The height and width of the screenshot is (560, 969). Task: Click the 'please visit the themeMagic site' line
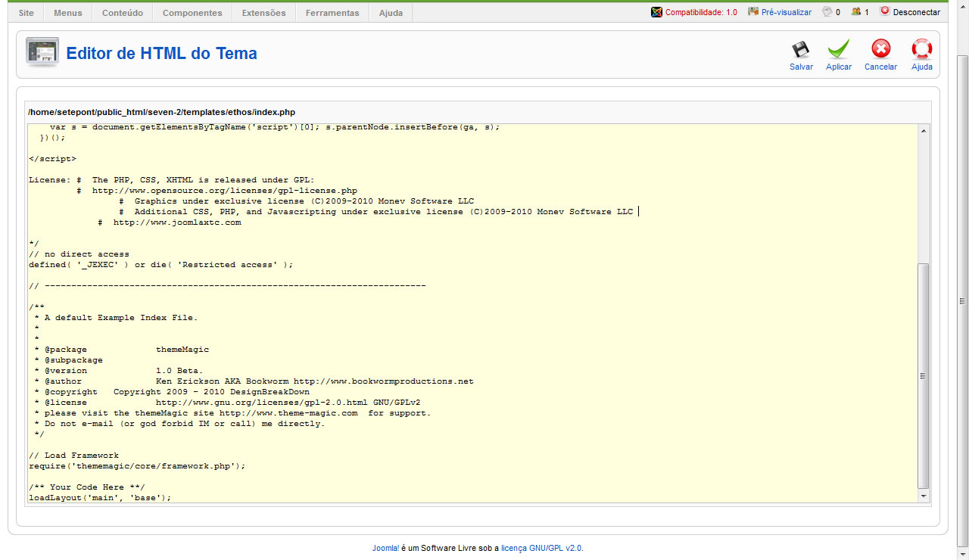(x=232, y=413)
